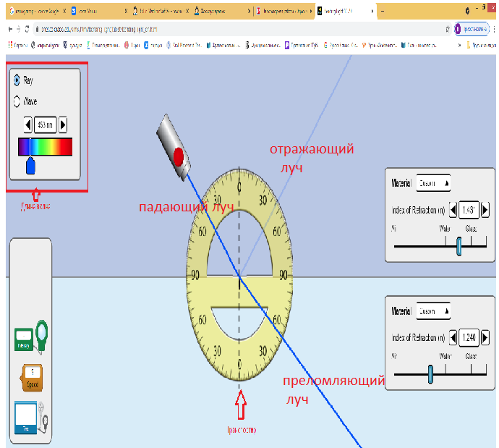Image resolution: width=499 pixels, height=448 pixels.
Task: Click the 1.43 index value field
Action: pos(469,210)
